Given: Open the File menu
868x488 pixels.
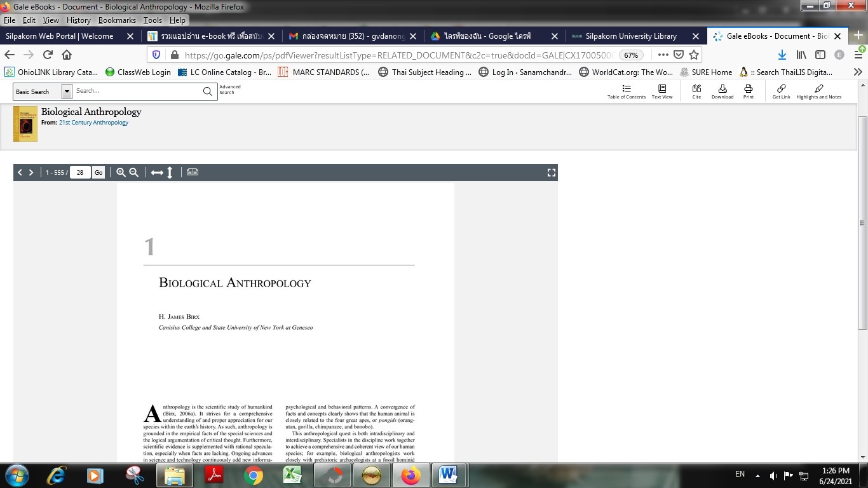Looking at the screenshot, I should coord(10,20).
